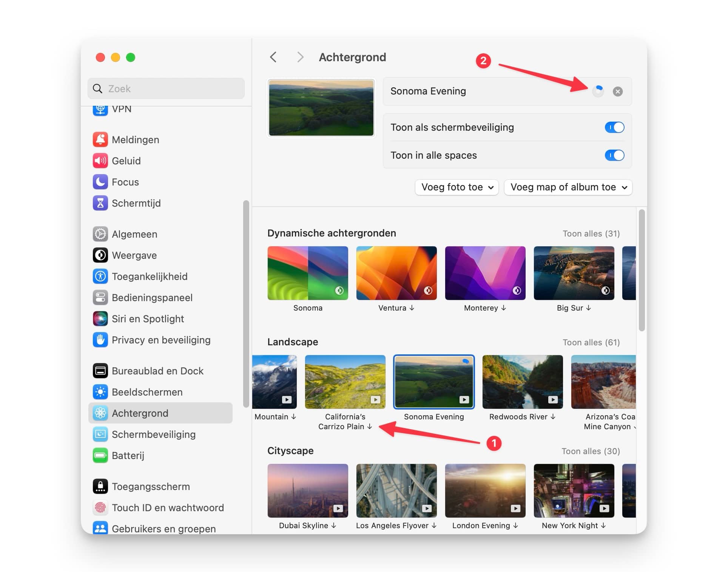
Task: Select the Achtergrond flower icon
Action: tap(100, 413)
